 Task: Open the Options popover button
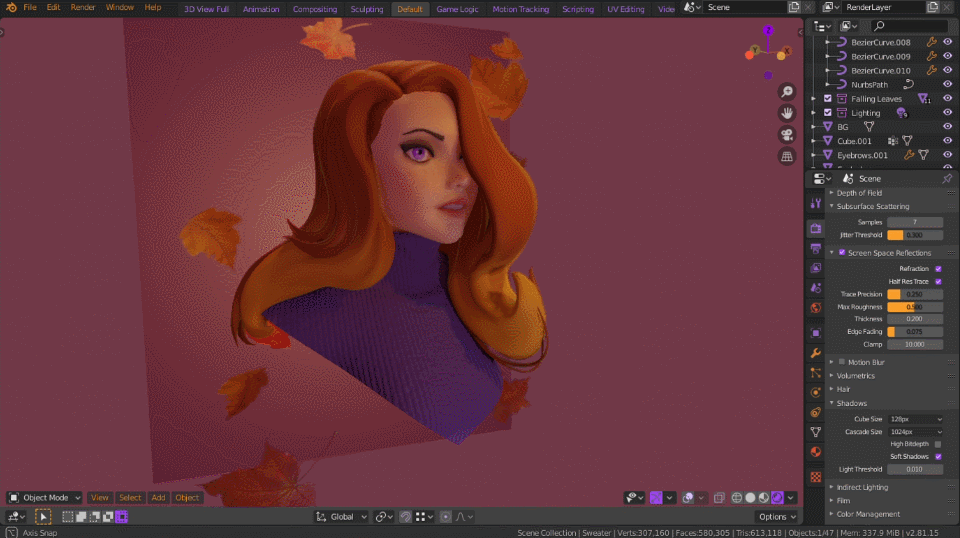point(776,517)
